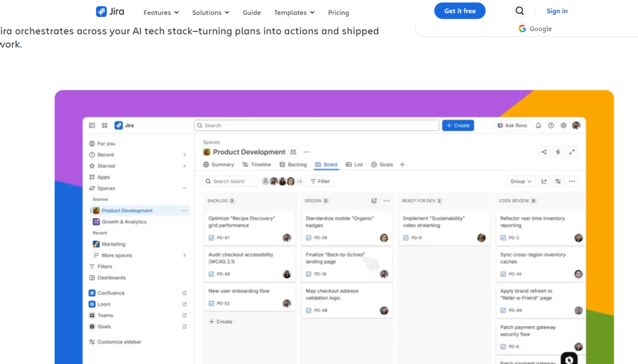Open the Guide link in header
This screenshot has height=364, width=638.
(x=252, y=12)
